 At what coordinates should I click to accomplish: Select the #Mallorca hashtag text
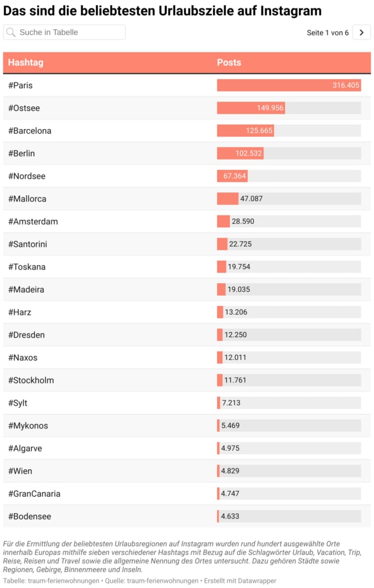(x=28, y=199)
